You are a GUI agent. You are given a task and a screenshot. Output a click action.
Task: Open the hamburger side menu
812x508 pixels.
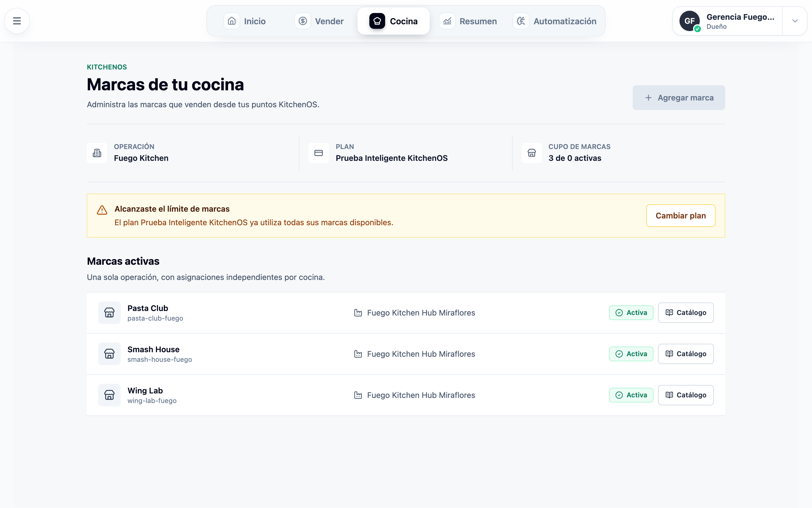(17, 21)
